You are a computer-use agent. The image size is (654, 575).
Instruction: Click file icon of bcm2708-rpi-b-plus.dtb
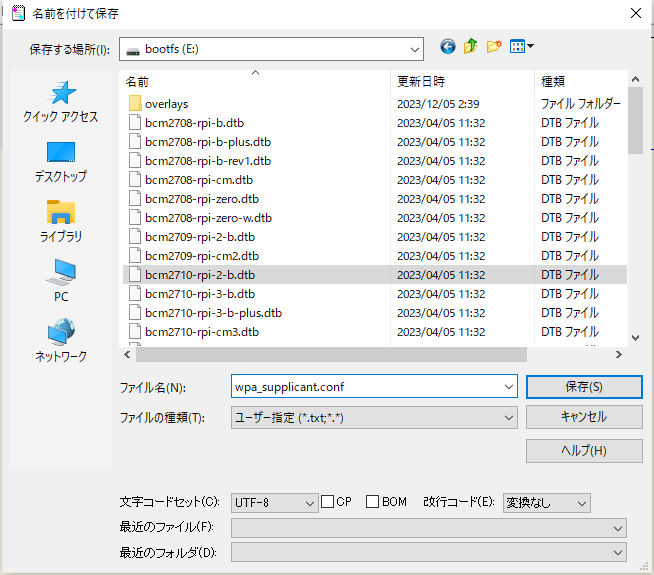click(135, 142)
